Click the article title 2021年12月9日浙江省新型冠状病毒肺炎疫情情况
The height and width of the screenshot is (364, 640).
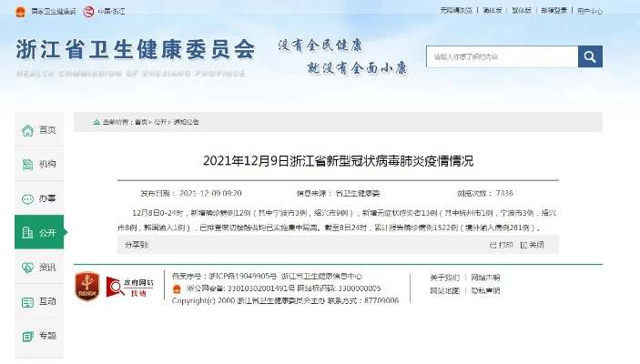pyautogui.click(x=338, y=161)
